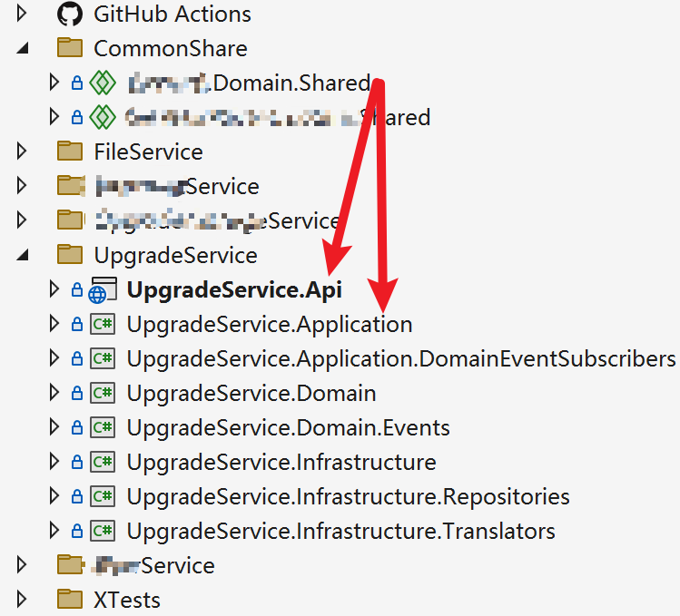
Task: Click the XTests folder icon
Action: click(x=69, y=600)
